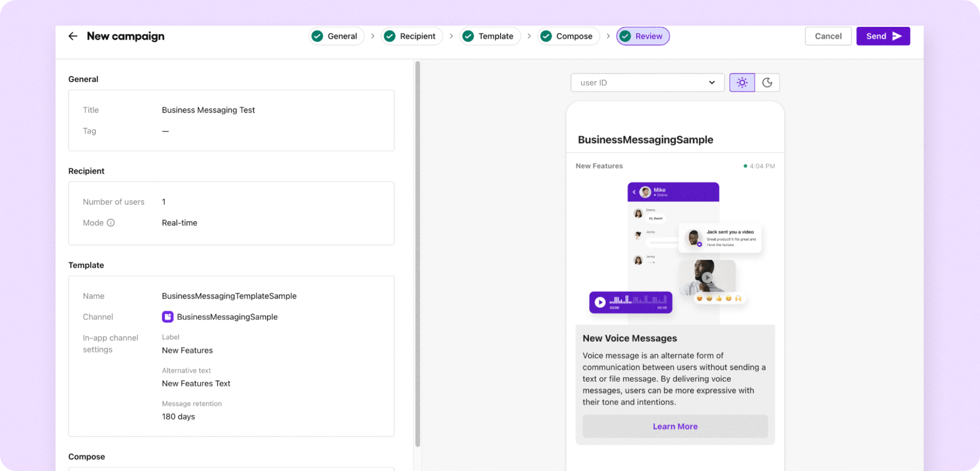
Task: Click the video play icon in the preview
Action: [707, 278]
